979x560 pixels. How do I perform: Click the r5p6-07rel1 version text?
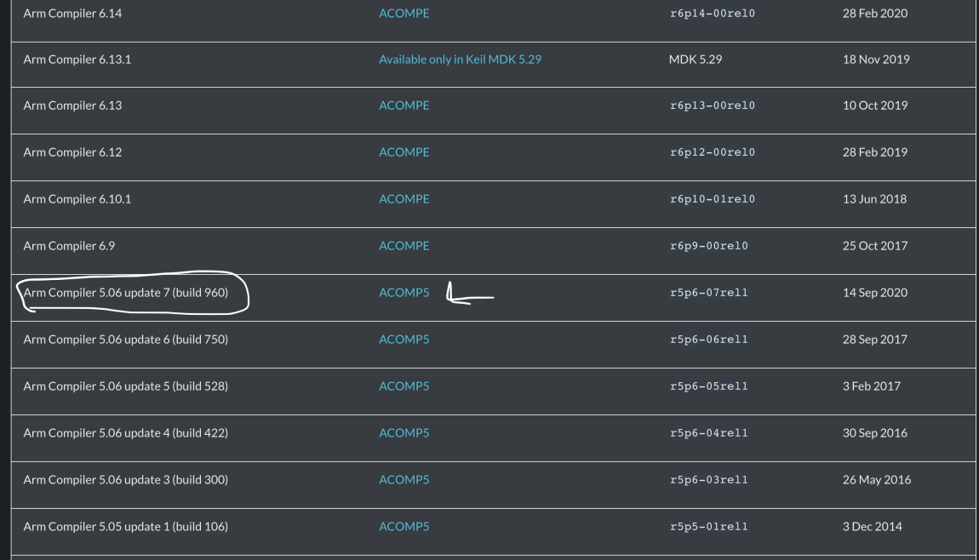707,292
